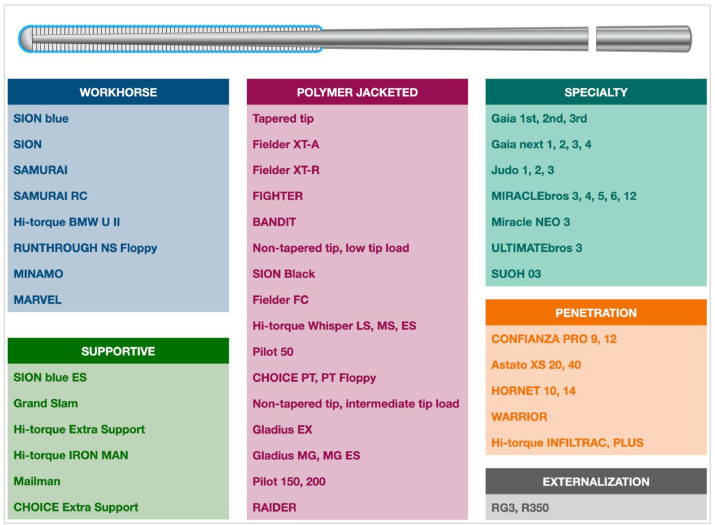Click the PENETRATION category header
This screenshot has height=525, width=715.
pyautogui.click(x=596, y=313)
